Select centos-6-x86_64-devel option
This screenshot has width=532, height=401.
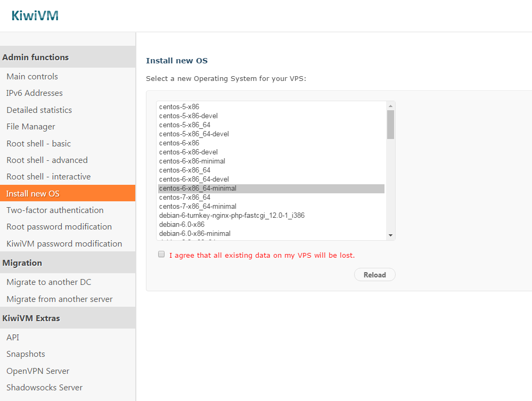pyautogui.click(x=272, y=179)
